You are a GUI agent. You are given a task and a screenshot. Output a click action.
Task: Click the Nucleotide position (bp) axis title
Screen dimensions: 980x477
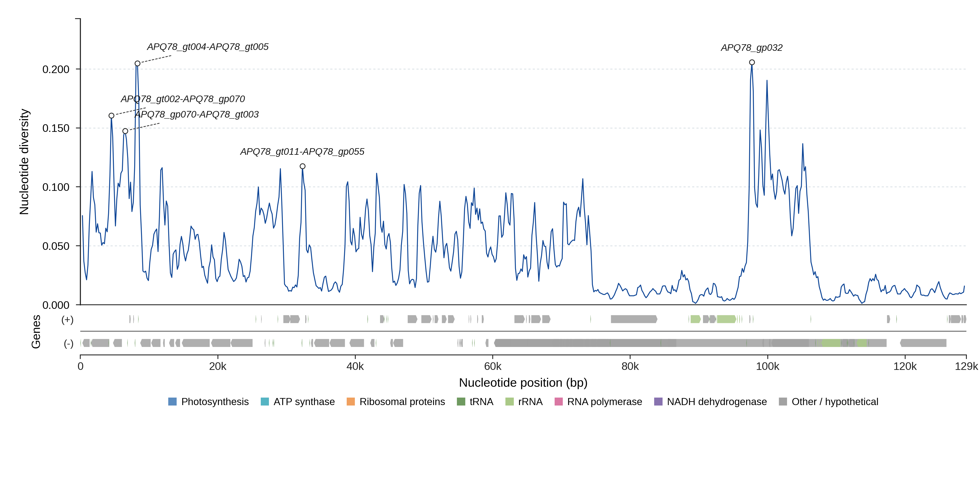523,383
